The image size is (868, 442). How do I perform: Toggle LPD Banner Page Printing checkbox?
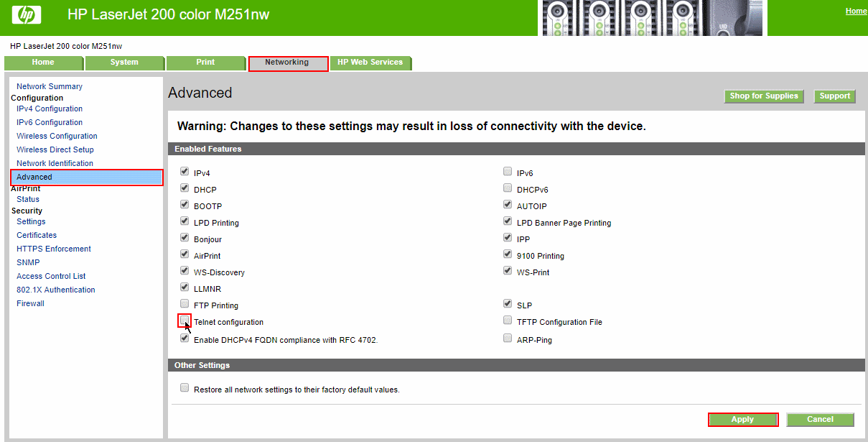point(508,221)
